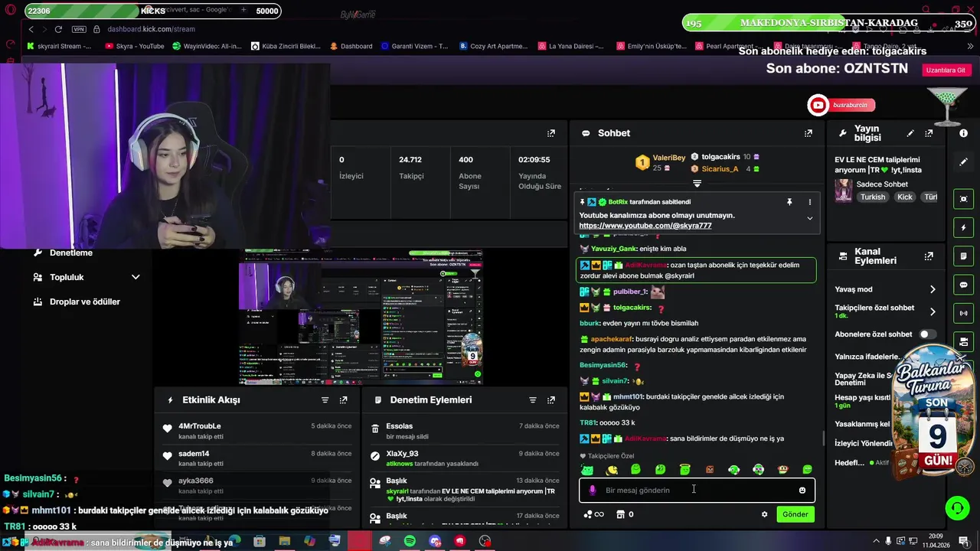Collapse the pinned message chevron
Screen dimensions: 980x551
pos(809,219)
